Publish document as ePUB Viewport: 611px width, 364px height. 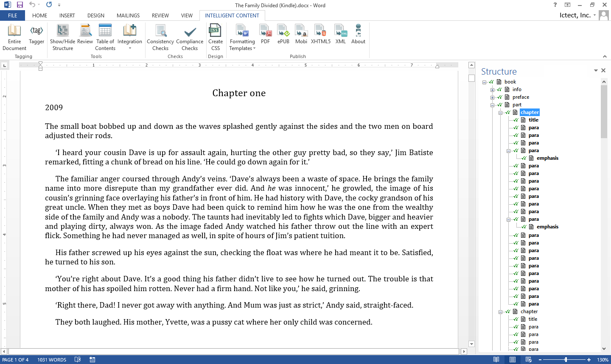tap(283, 34)
